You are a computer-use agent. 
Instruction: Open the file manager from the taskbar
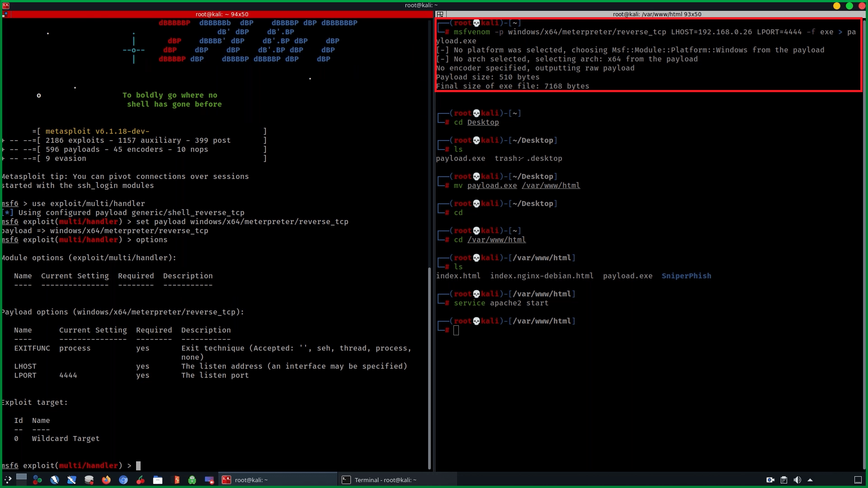pyautogui.click(x=158, y=480)
